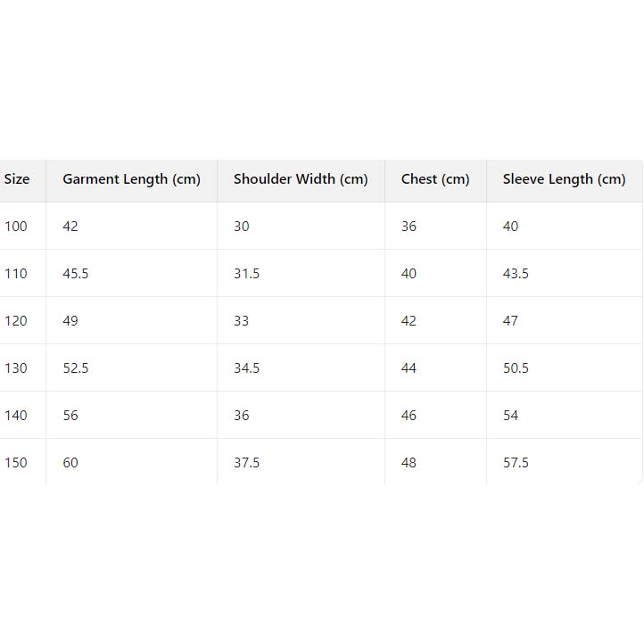Click the Size column header

(17, 179)
